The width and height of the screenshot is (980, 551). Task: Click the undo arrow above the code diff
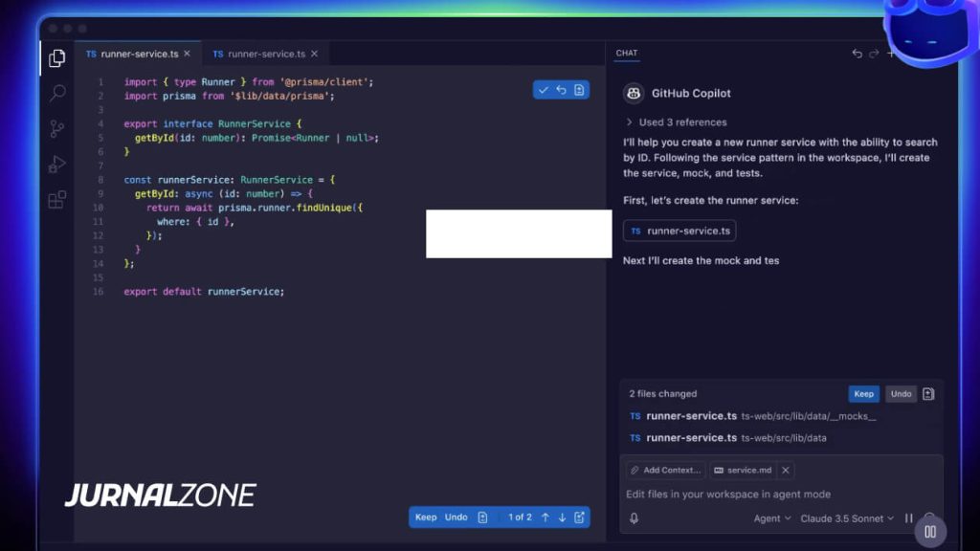(560, 89)
